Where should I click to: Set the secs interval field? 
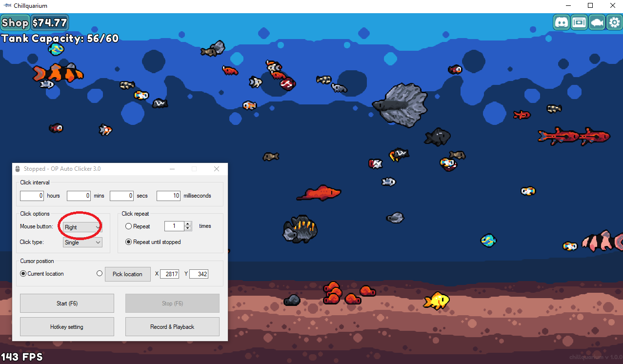[122, 196]
